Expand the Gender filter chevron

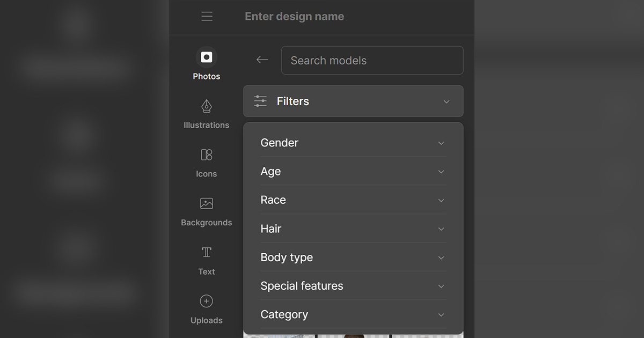point(441,143)
